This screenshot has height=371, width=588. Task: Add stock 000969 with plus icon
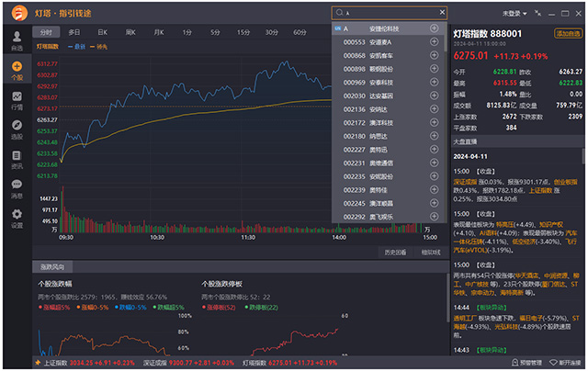435,82
